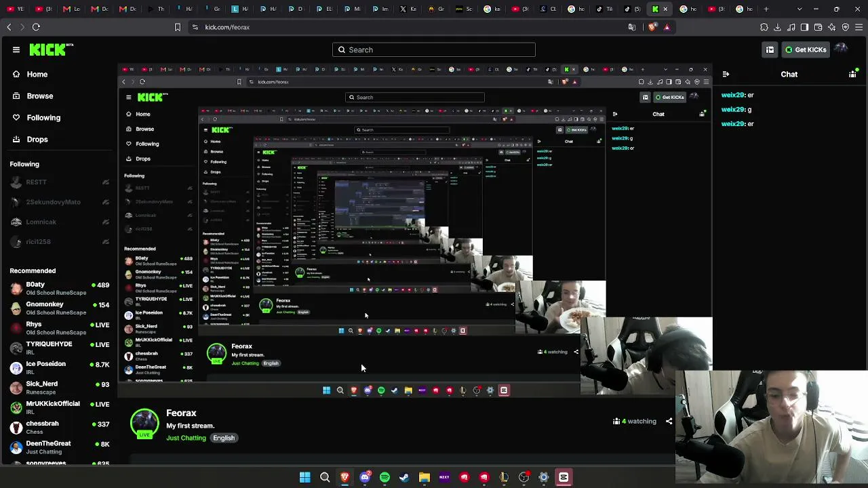
Task: Go to the Following page
Action: (37, 117)
